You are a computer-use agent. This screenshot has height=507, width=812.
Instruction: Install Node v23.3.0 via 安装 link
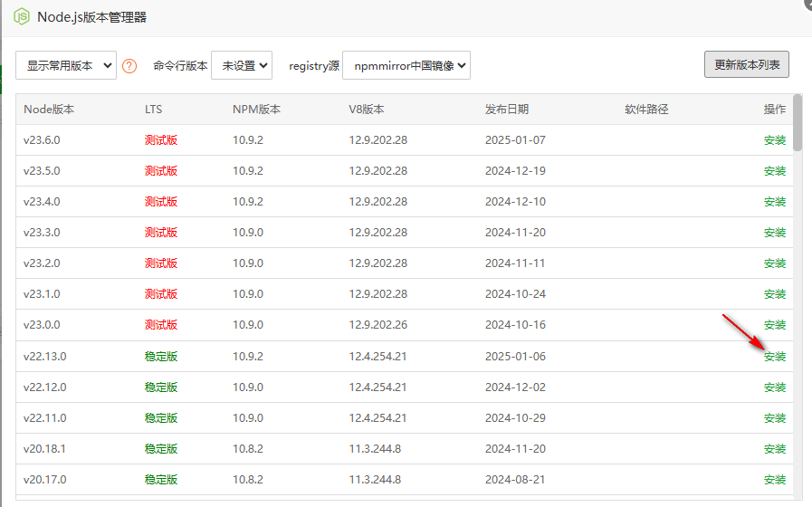point(775,233)
